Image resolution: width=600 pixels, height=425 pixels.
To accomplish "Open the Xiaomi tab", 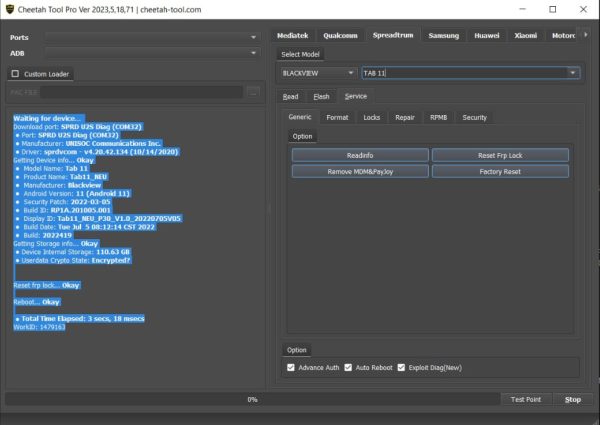I will point(525,36).
